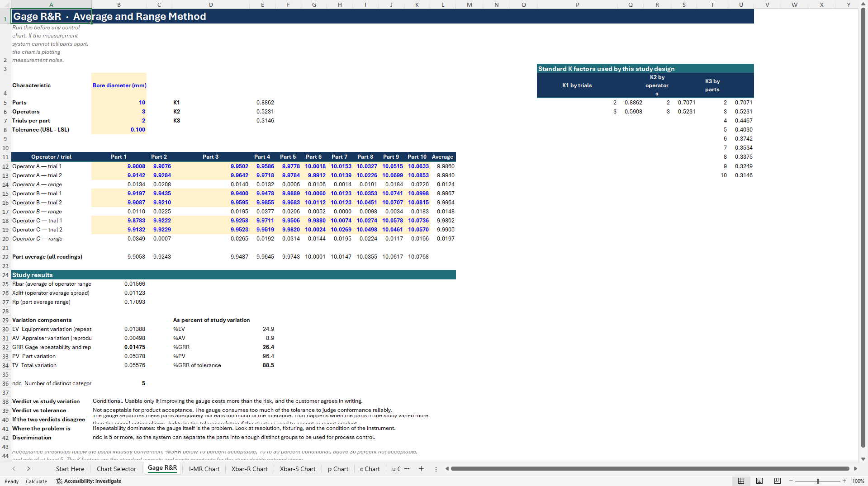
Task: Switch to I-MR Chart sheet
Action: pos(204,469)
